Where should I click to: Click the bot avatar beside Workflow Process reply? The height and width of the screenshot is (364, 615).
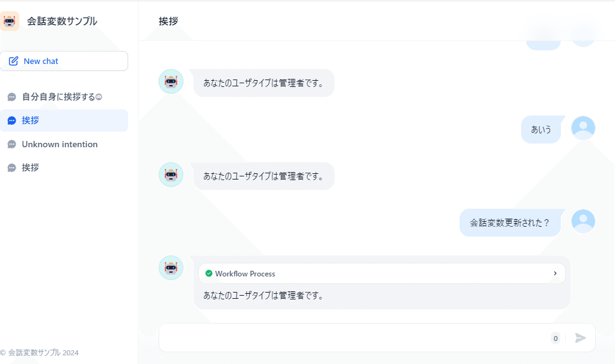click(171, 268)
